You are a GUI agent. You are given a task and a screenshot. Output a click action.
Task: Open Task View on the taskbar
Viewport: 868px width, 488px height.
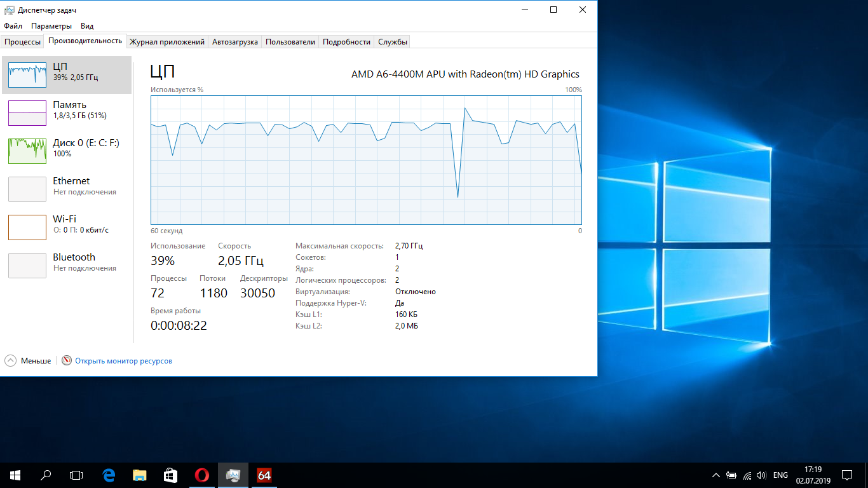(76, 475)
